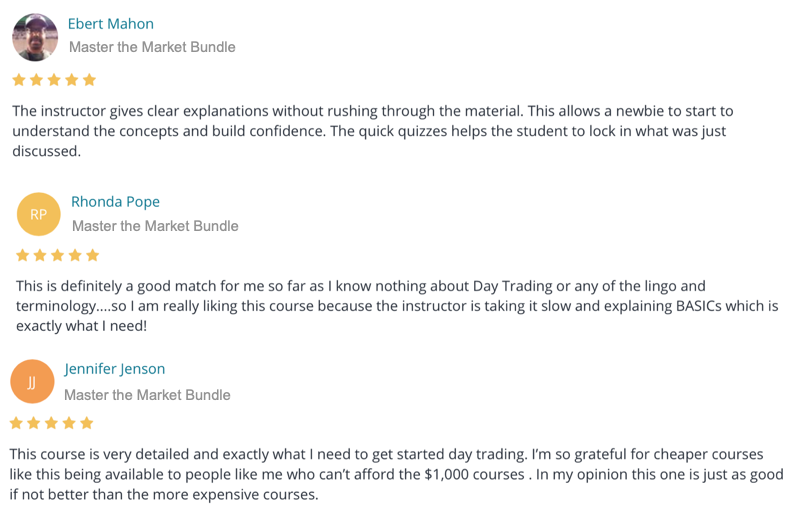798x524 pixels.
Task: Click the RP avatar circle
Action: [x=39, y=214]
